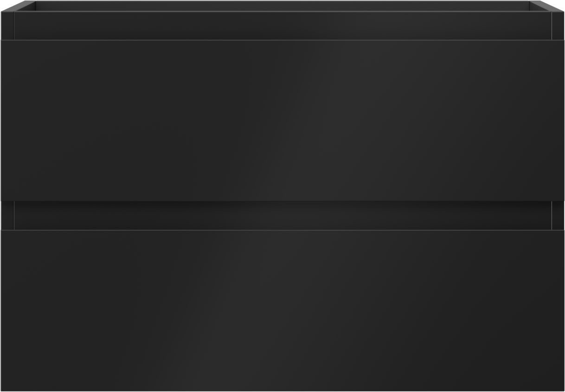This screenshot has height=392, width=565.
Task: Select the right side block in the middle gap
Action: tap(558, 215)
